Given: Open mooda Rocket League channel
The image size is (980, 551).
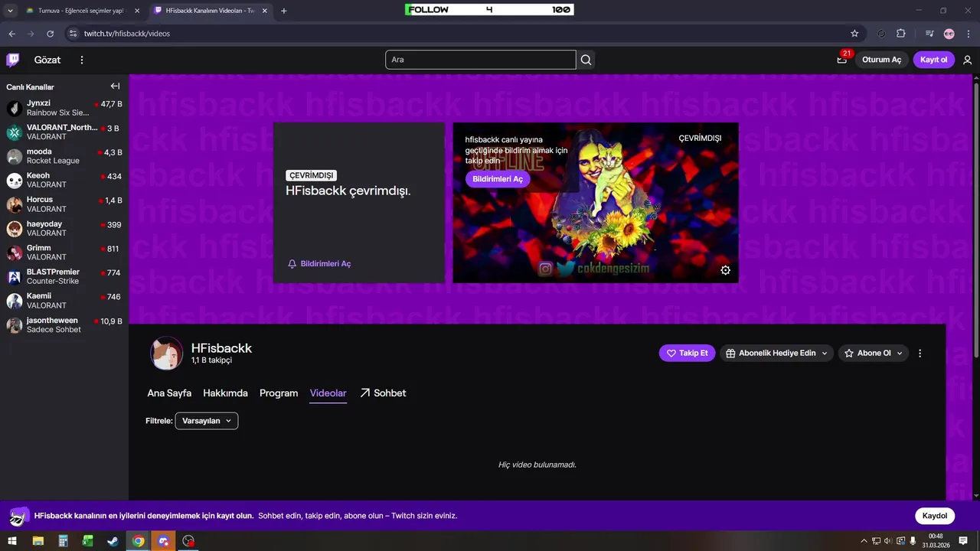Looking at the screenshot, I should coord(64,156).
